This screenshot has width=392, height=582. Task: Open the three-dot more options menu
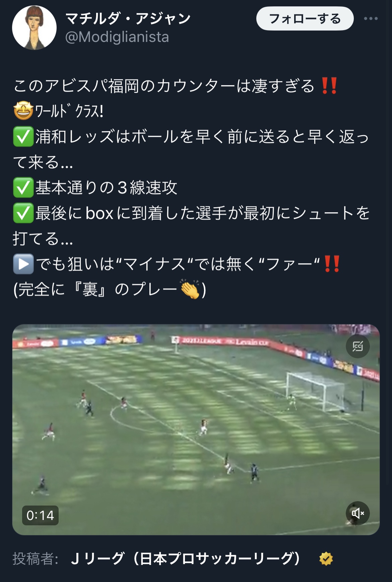371,19
